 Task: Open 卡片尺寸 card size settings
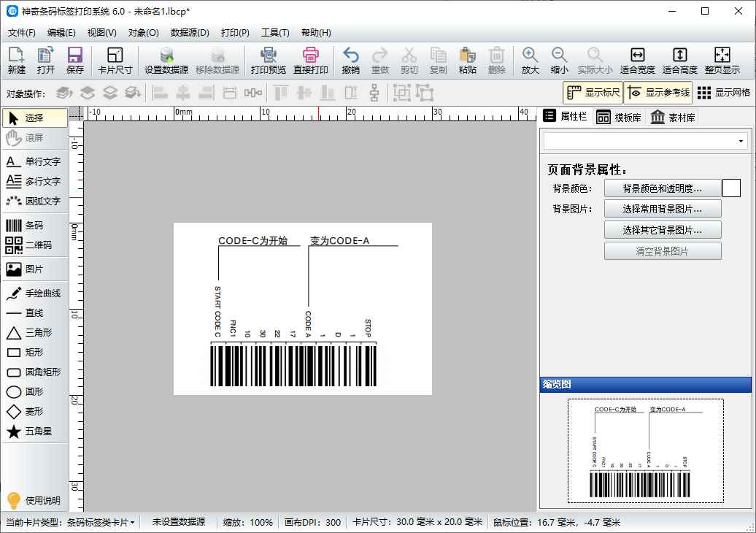point(115,61)
